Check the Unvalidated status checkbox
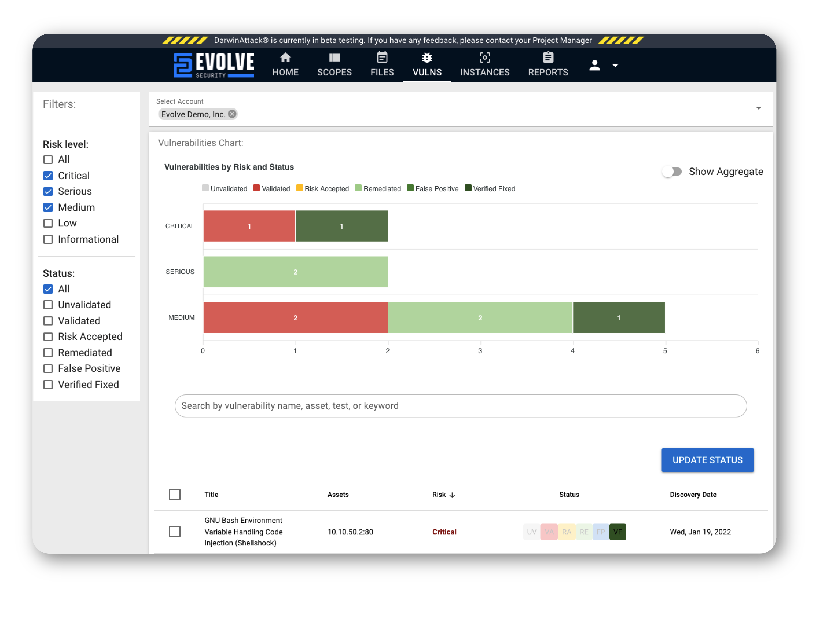Screen dimensions: 840x627 click(x=48, y=305)
